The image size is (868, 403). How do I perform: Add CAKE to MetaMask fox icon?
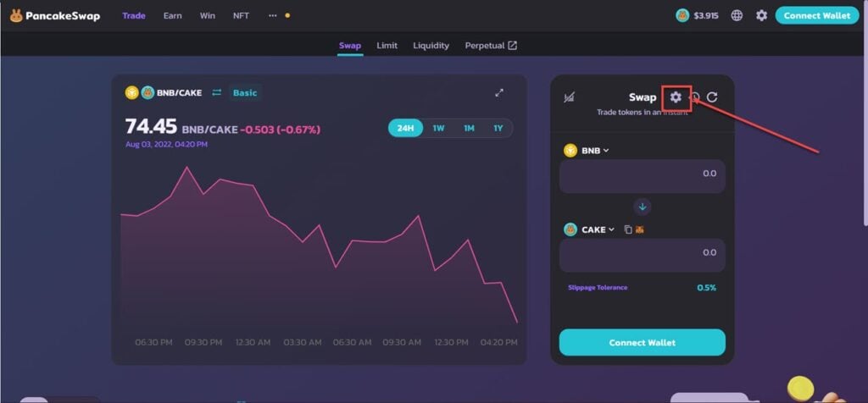(x=639, y=229)
